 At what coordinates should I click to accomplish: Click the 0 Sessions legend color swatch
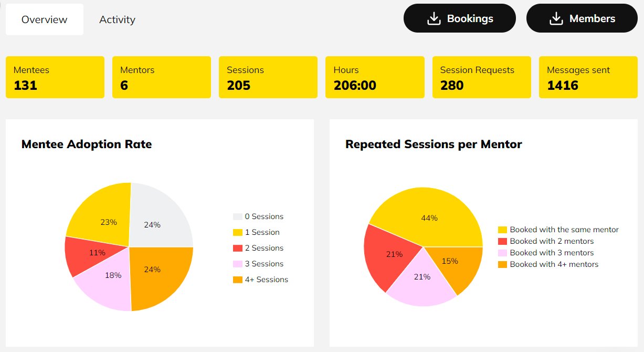click(x=238, y=216)
